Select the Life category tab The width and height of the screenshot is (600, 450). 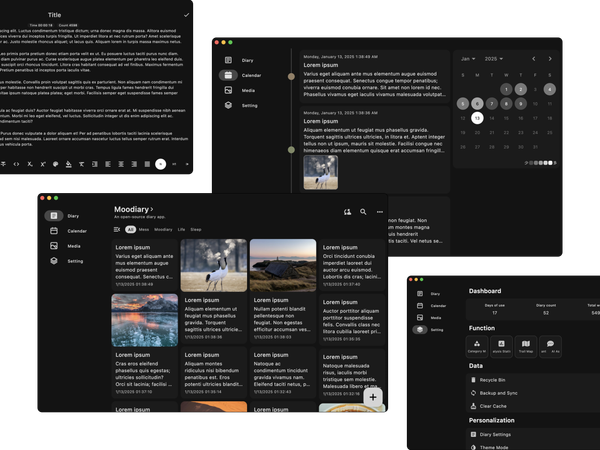[x=181, y=230]
